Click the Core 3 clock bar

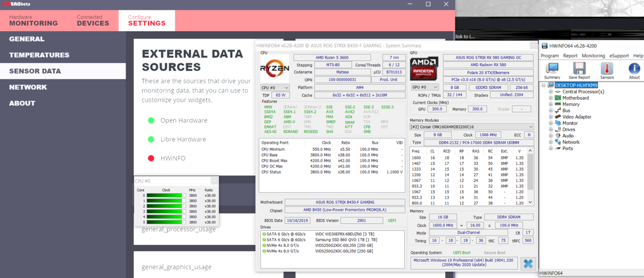point(166,211)
